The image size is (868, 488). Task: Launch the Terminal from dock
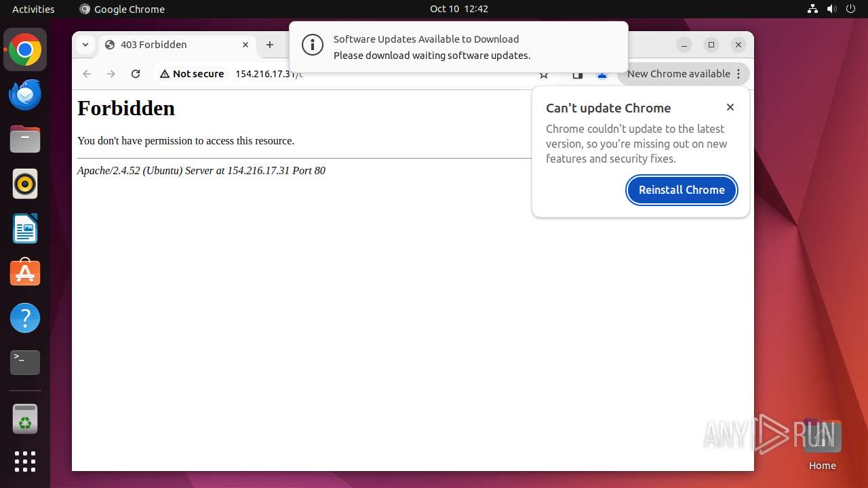point(25,363)
